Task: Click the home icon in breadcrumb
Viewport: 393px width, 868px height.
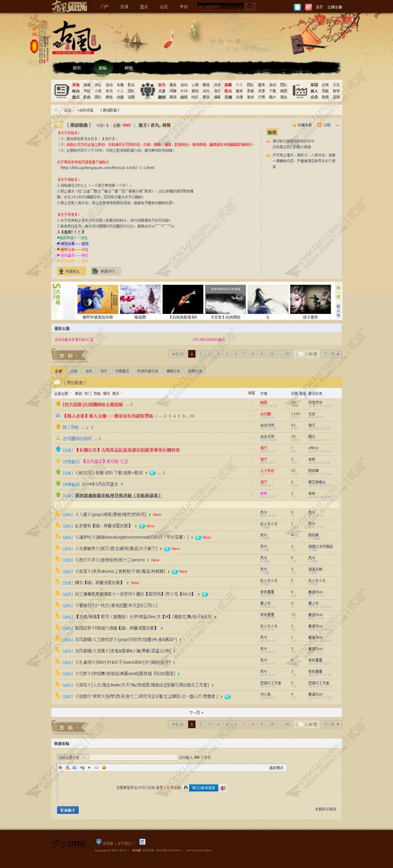Action: tap(56, 110)
